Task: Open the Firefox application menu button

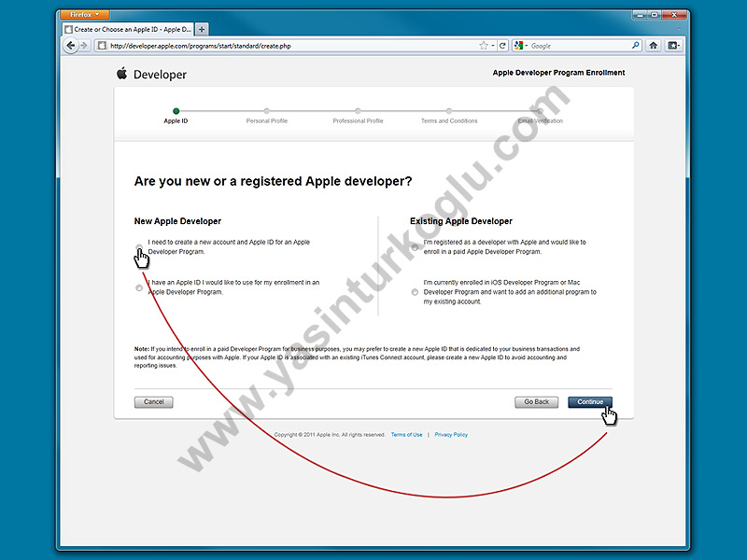Action: click(x=85, y=15)
